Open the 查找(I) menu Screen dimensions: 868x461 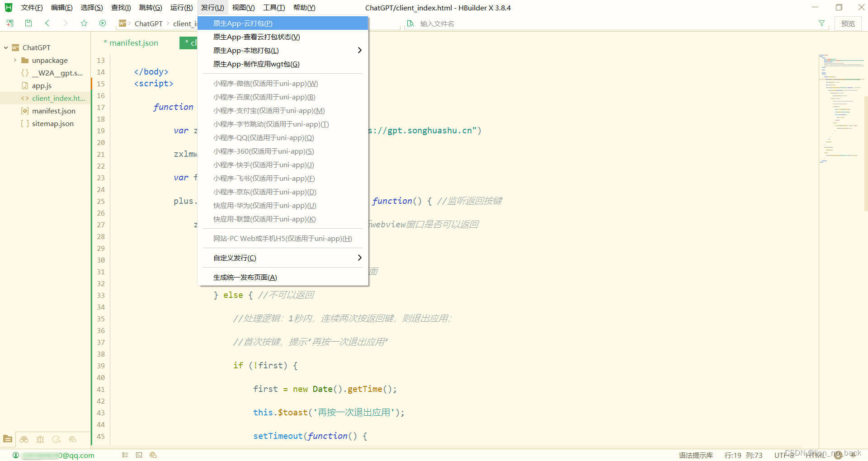[x=121, y=8]
